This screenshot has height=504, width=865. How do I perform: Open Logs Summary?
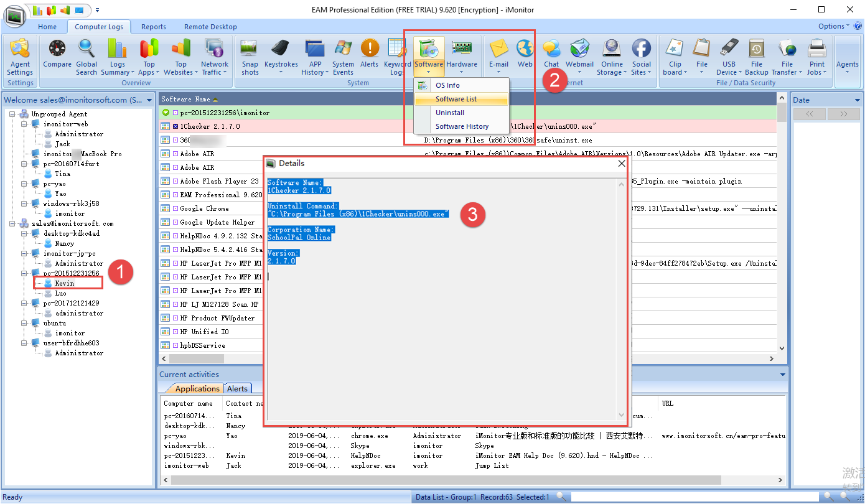coord(117,57)
